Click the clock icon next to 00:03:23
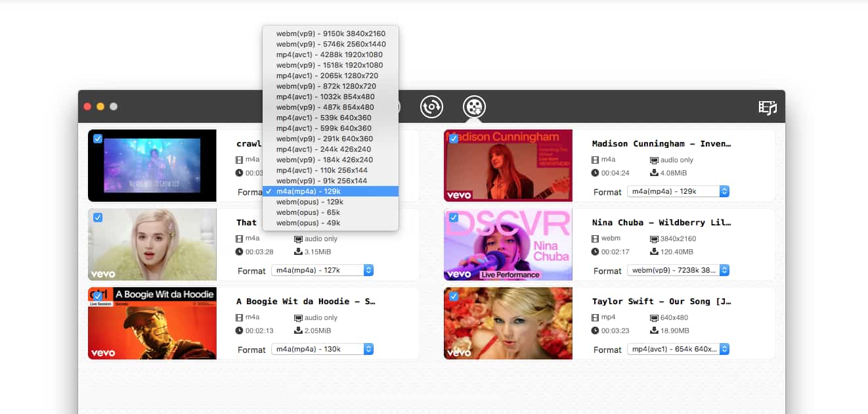The height and width of the screenshot is (414, 868). (x=595, y=331)
